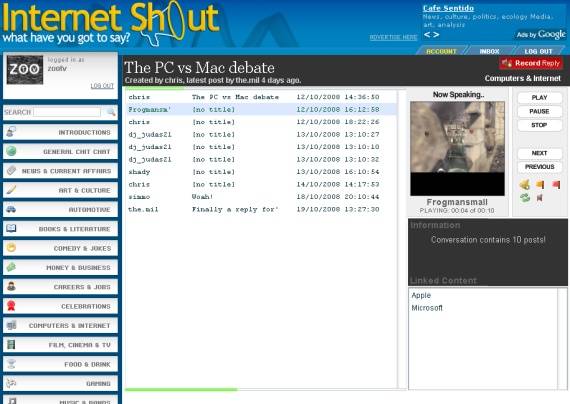Click the Log Out link under zootv

[102, 86]
